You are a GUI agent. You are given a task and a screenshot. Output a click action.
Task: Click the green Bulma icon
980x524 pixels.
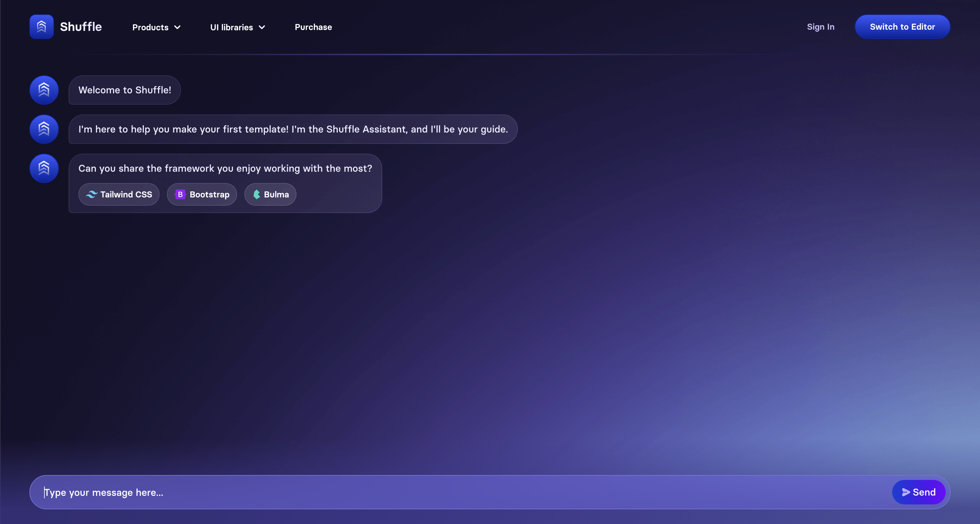[x=257, y=194]
